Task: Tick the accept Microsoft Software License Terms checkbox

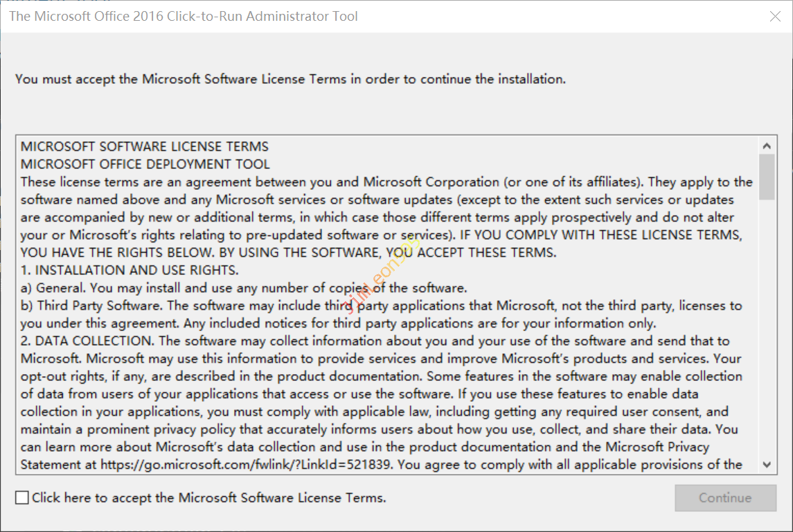Action: click(22, 498)
